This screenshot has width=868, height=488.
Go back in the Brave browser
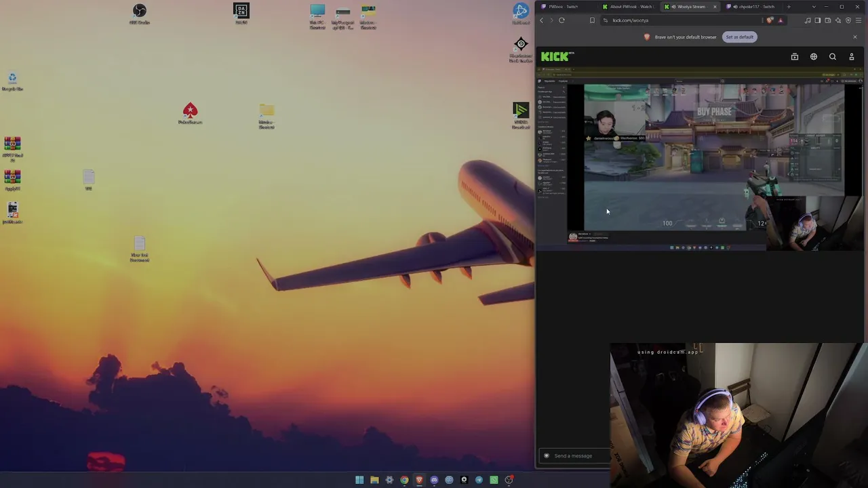tap(541, 20)
